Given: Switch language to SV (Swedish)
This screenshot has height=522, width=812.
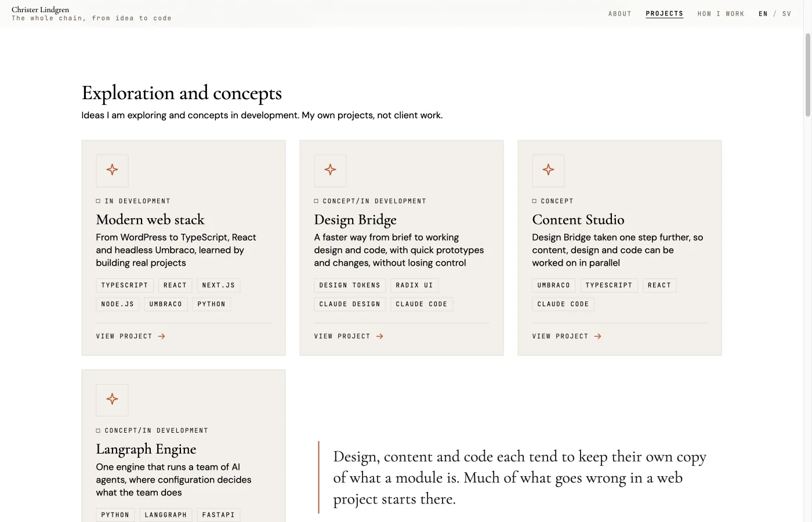Looking at the screenshot, I should [x=787, y=14].
